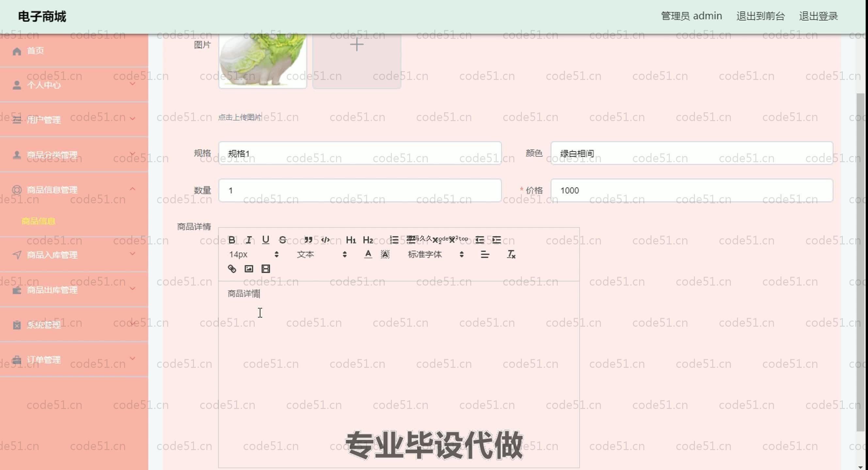This screenshot has height=470, width=868.
Task: Toggle strikethrough formatting in editor
Action: coord(282,240)
